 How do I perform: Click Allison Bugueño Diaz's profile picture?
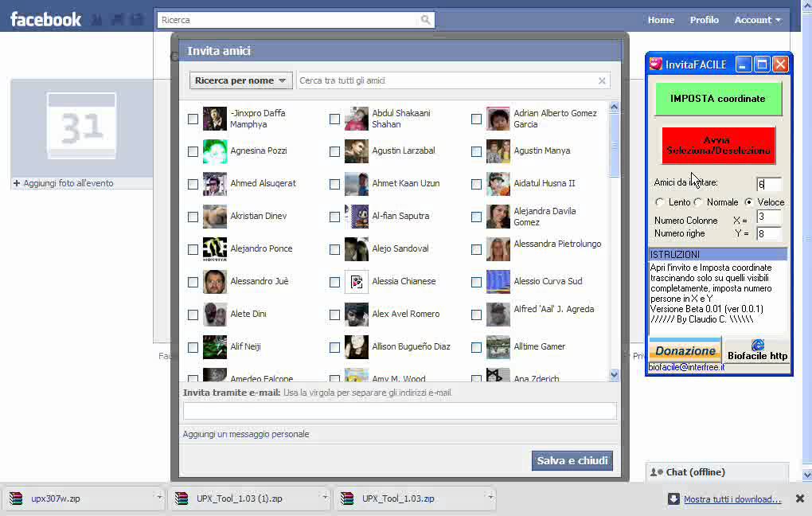pyautogui.click(x=357, y=347)
